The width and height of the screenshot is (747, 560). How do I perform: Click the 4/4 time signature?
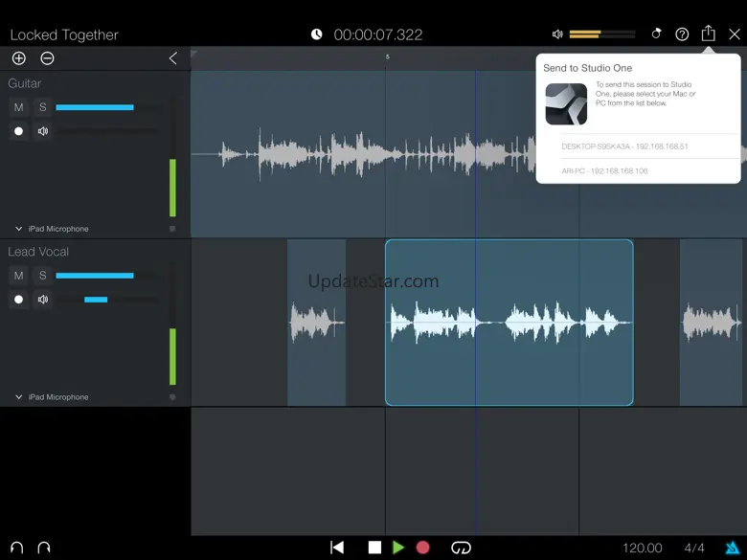(x=694, y=549)
